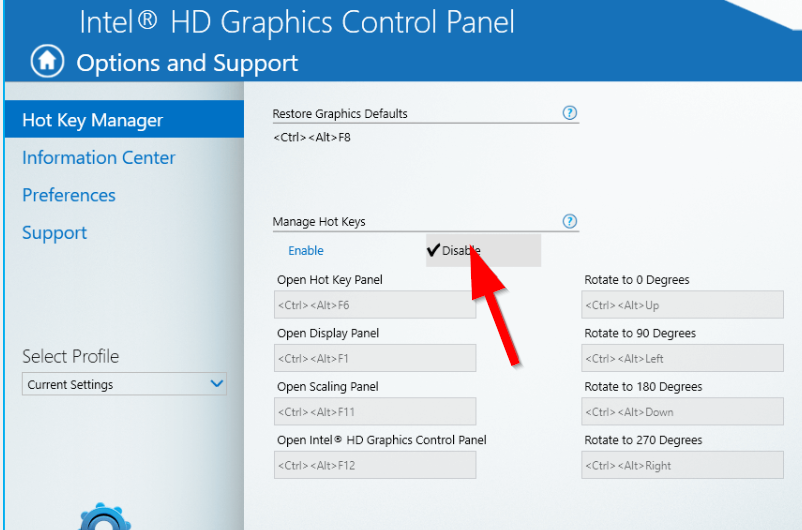Click the Rotate to 270 Degrees shortcut field
The width and height of the screenshot is (802, 530).
pyautogui.click(x=682, y=465)
